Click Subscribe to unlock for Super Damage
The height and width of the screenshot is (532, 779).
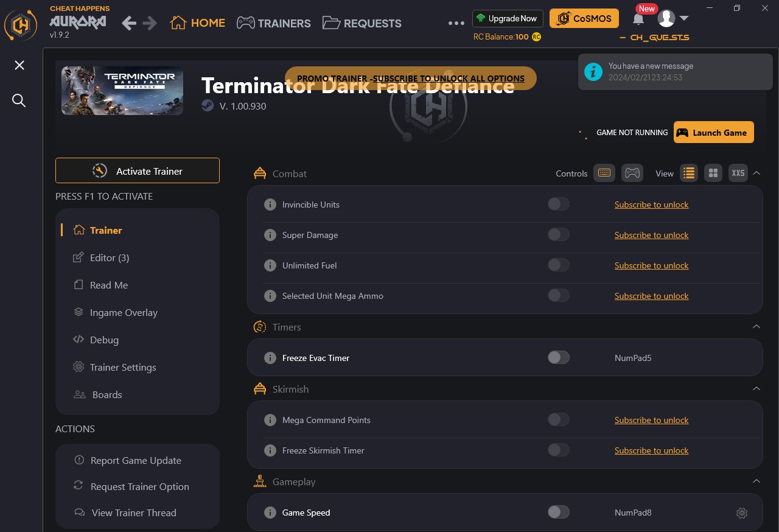(x=652, y=235)
